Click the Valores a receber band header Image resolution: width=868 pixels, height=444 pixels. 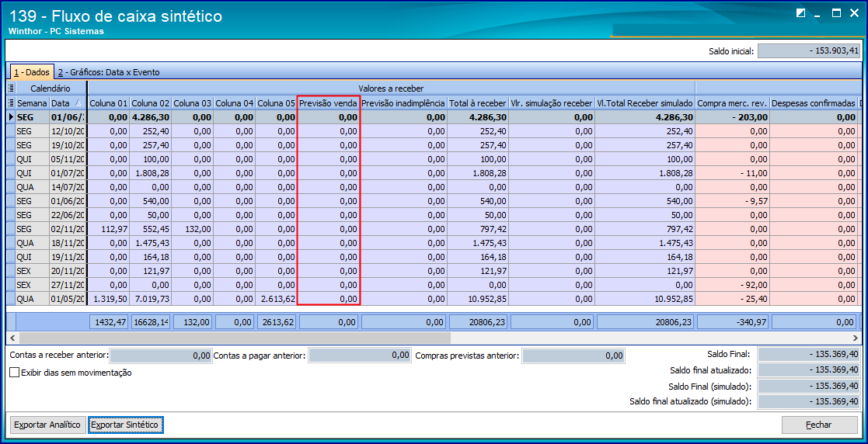[392, 88]
